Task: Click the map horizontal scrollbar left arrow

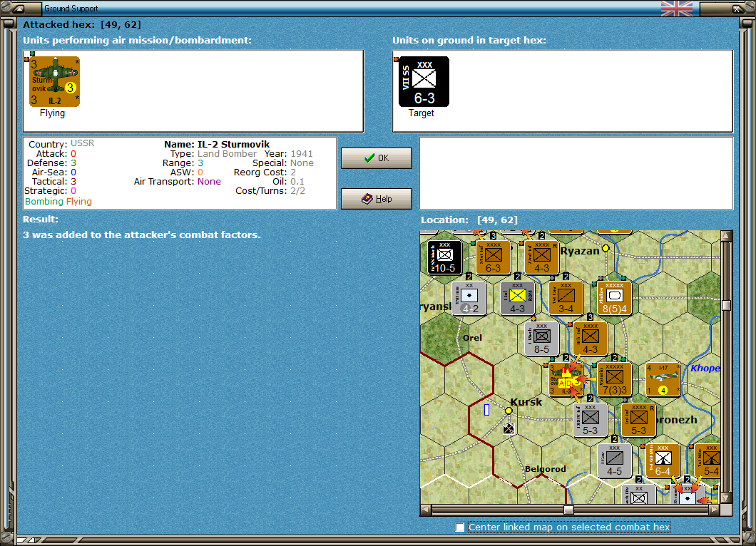Action: coord(425,510)
